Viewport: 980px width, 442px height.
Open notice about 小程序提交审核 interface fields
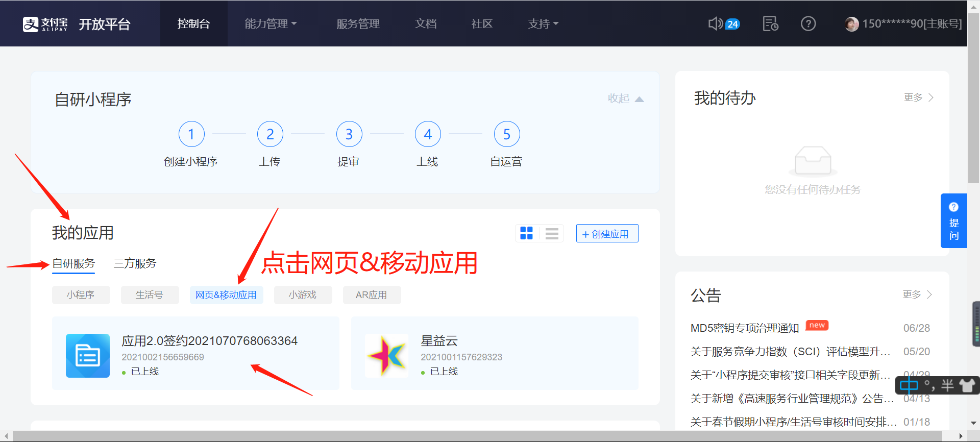point(790,375)
